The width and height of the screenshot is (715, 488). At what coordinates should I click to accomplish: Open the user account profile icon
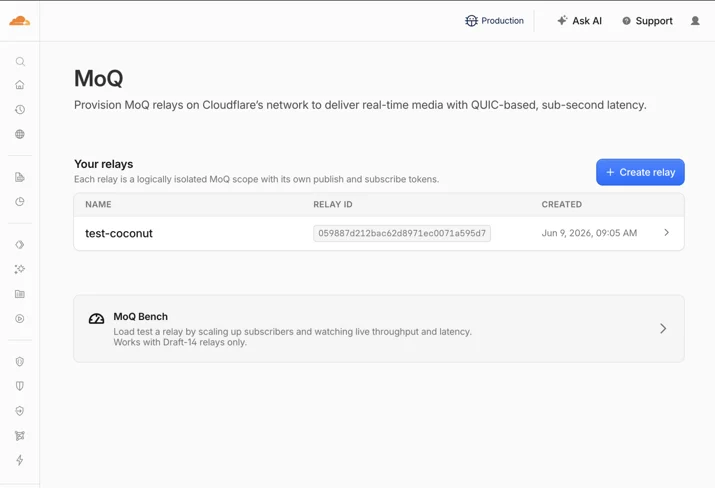695,21
